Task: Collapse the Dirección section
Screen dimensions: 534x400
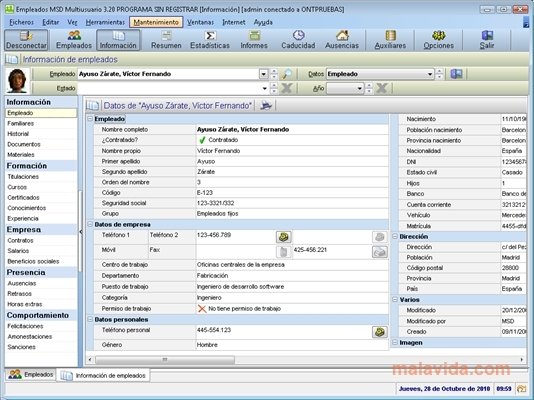Action: tap(395, 236)
